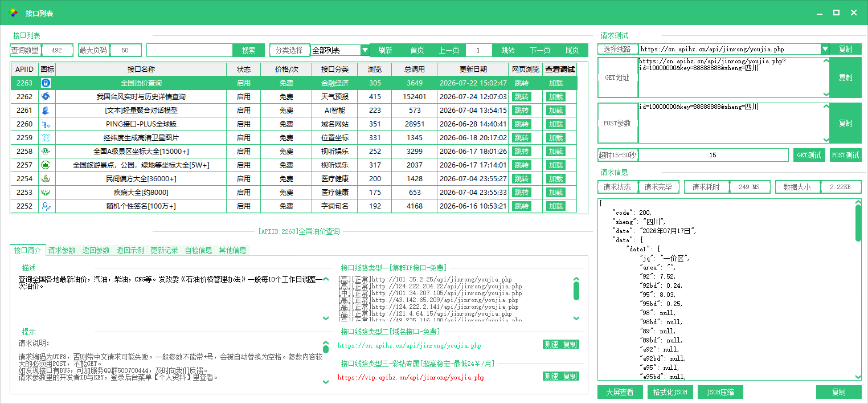Click the PING接口 row icon

pyautogui.click(x=47, y=124)
